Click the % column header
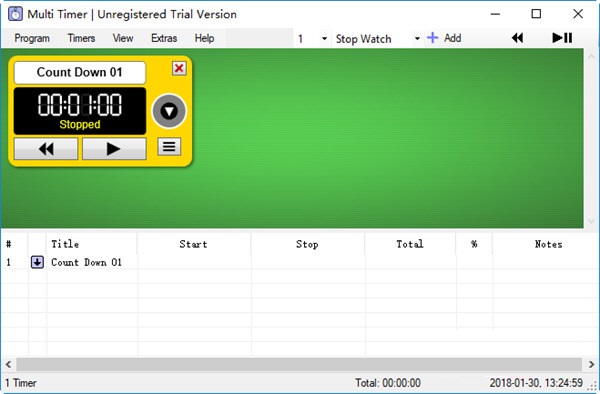 (474, 244)
